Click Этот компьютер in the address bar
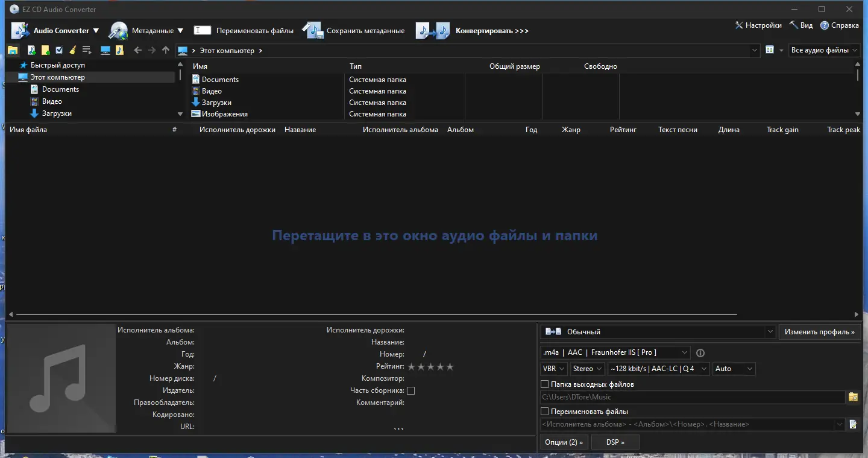Viewport: 868px width, 458px height. click(227, 51)
